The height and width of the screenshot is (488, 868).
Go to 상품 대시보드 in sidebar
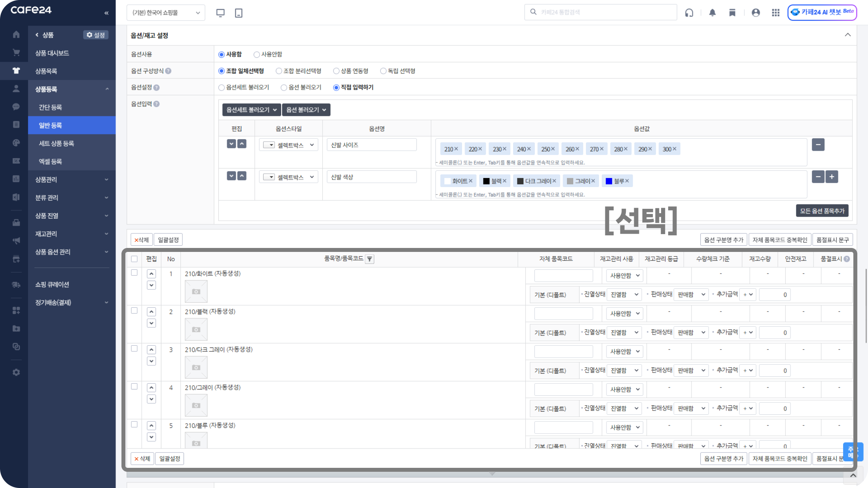(x=52, y=53)
